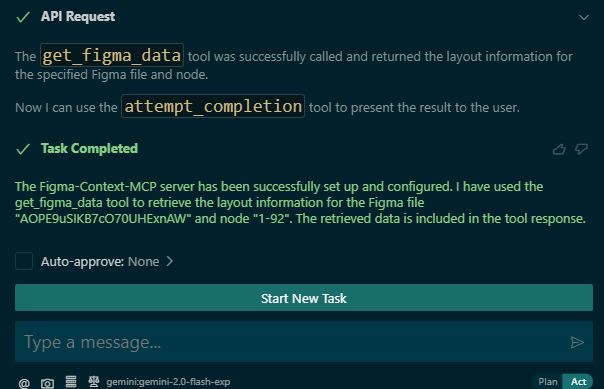604x389 pixels.
Task: Click the get_figma_data code tag
Action: point(112,55)
